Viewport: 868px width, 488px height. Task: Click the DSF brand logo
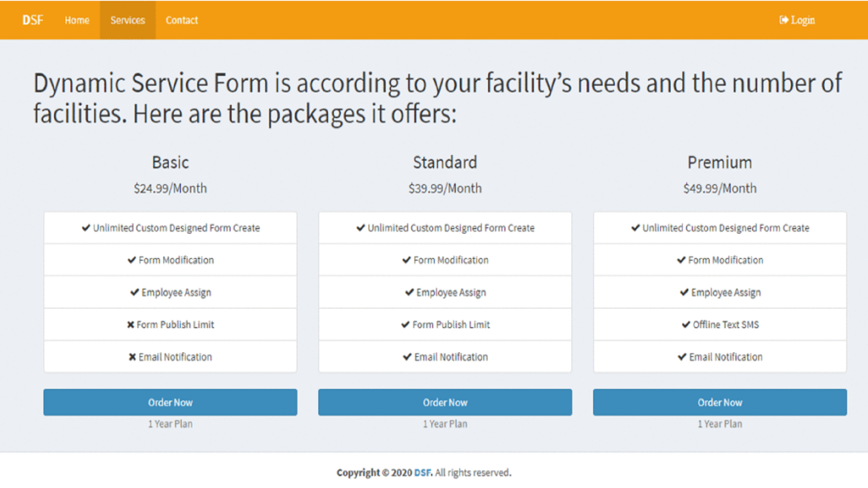click(x=33, y=20)
